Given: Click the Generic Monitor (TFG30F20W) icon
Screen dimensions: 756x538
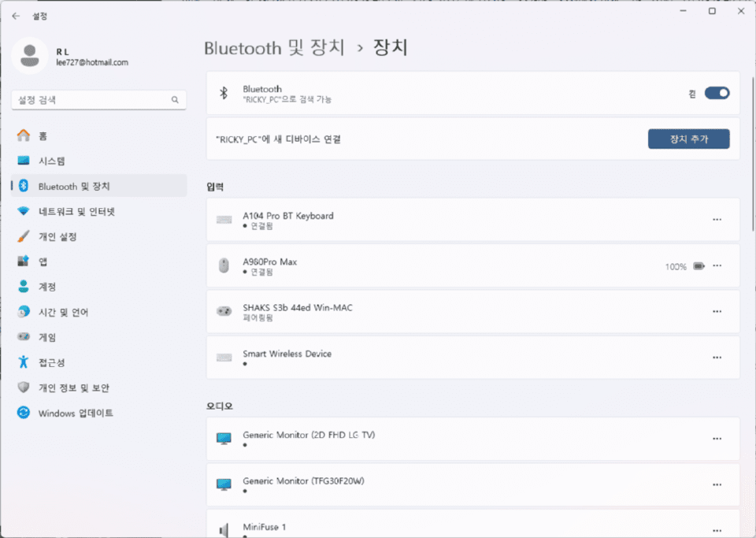Looking at the screenshot, I should (224, 484).
